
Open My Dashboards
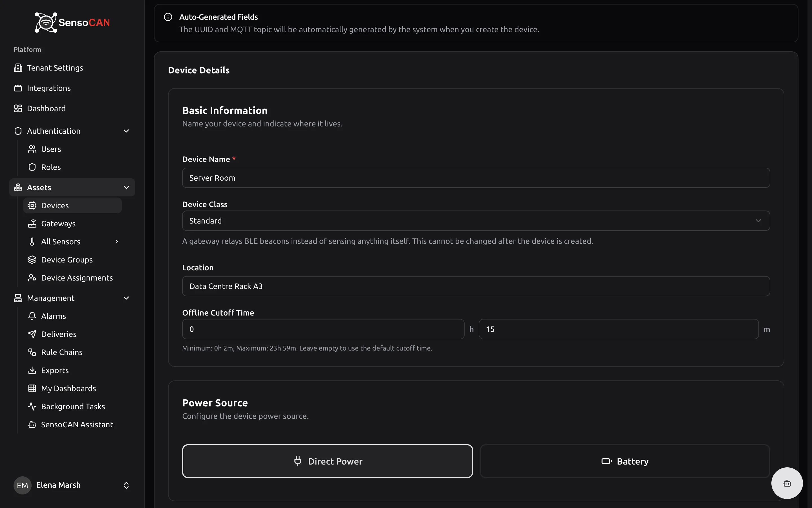pos(72,389)
